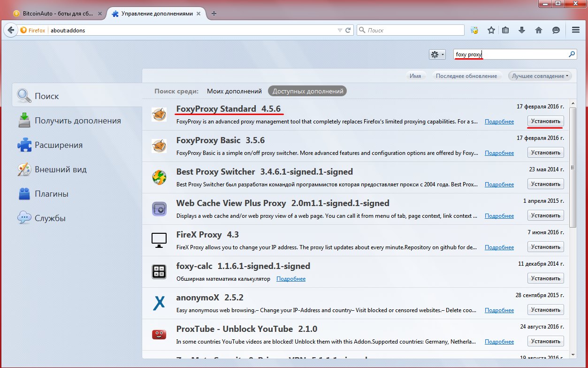
Task: Open the Службы sidebar category
Action: tap(77, 218)
